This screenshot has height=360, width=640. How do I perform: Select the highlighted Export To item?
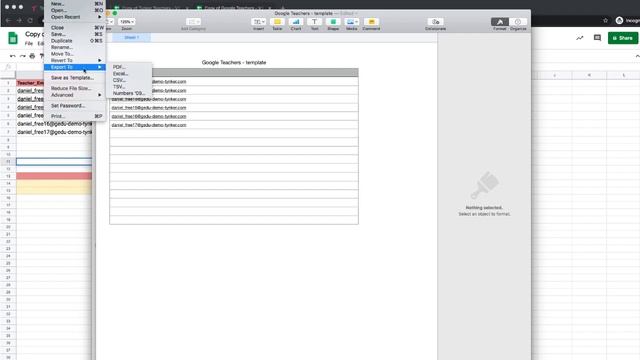click(75, 67)
